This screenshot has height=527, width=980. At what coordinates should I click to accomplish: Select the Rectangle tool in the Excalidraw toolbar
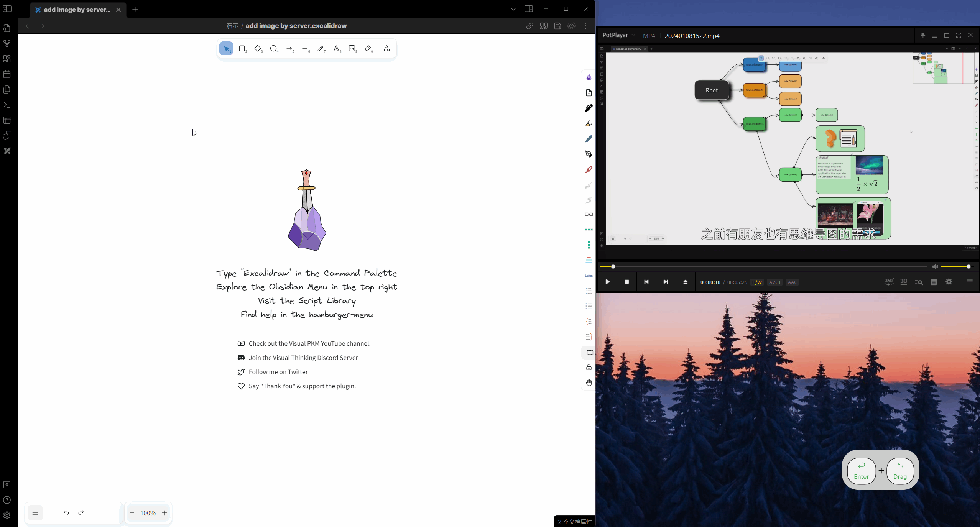[x=242, y=49]
